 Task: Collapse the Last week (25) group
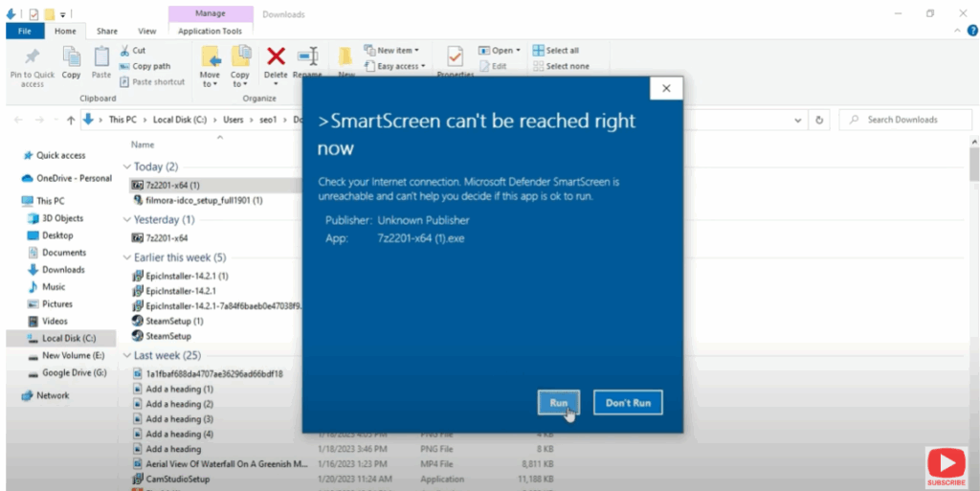(x=127, y=355)
